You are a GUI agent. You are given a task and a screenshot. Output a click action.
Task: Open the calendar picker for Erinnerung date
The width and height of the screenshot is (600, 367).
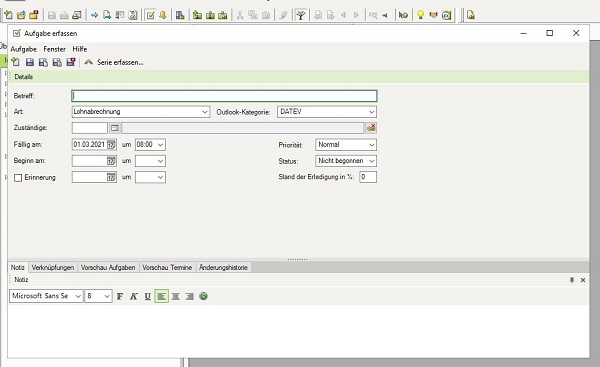pyautogui.click(x=111, y=177)
